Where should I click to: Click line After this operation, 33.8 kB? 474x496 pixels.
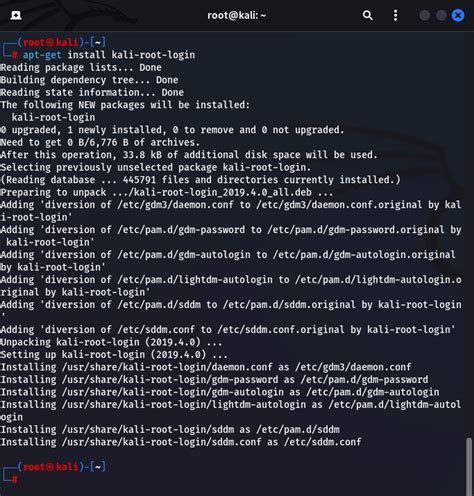pyautogui.click(x=189, y=155)
